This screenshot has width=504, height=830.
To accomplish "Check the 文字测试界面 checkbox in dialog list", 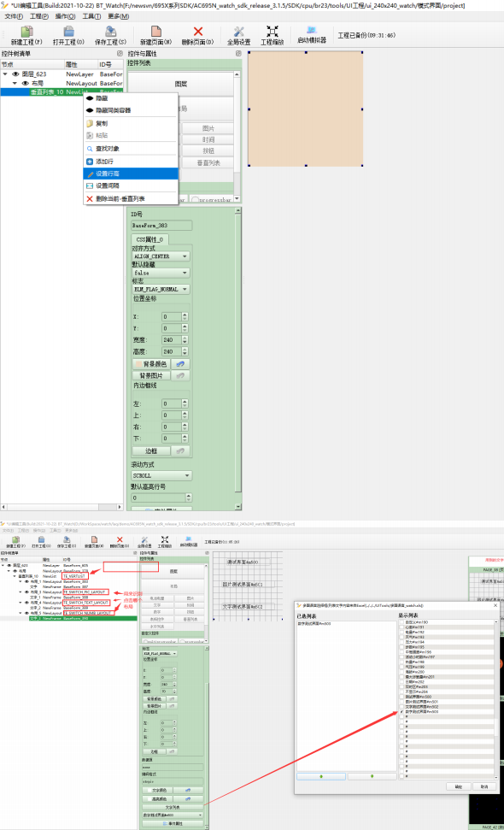I will tap(401, 707).
